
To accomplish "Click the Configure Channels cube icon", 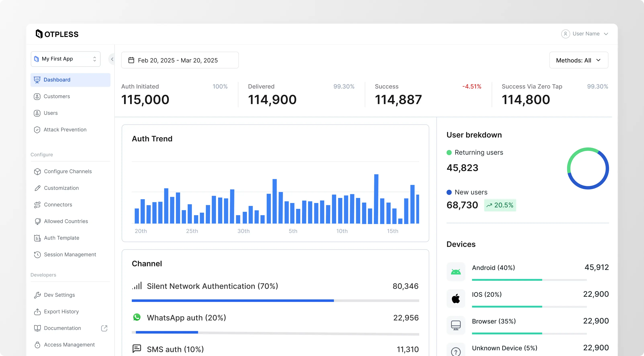I will pos(38,171).
